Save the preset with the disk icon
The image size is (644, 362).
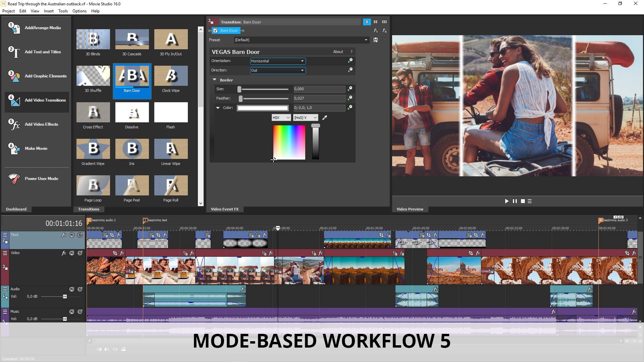[x=376, y=40]
